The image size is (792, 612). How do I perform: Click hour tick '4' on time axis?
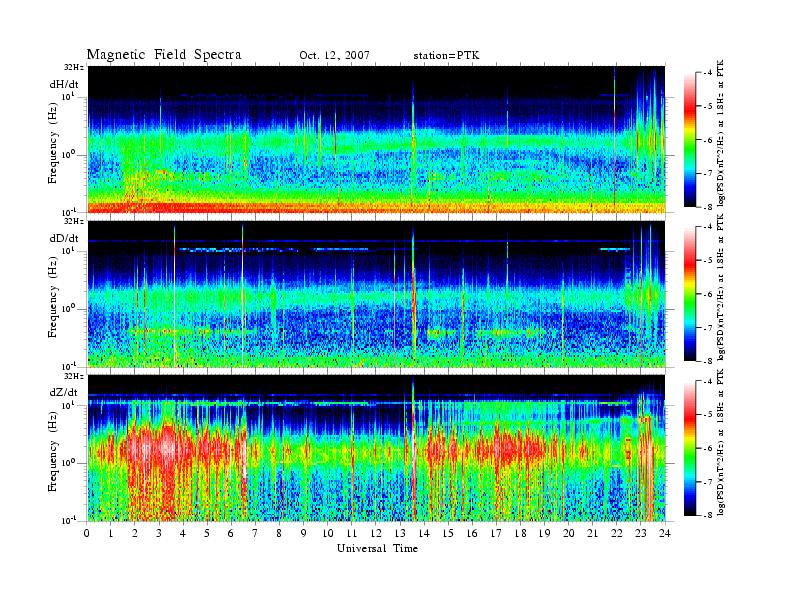coord(183,534)
